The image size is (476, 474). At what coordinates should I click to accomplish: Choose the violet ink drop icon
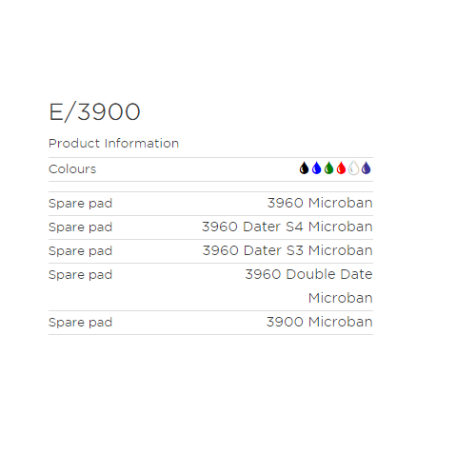pyautogui.click(x=367, y=168)
